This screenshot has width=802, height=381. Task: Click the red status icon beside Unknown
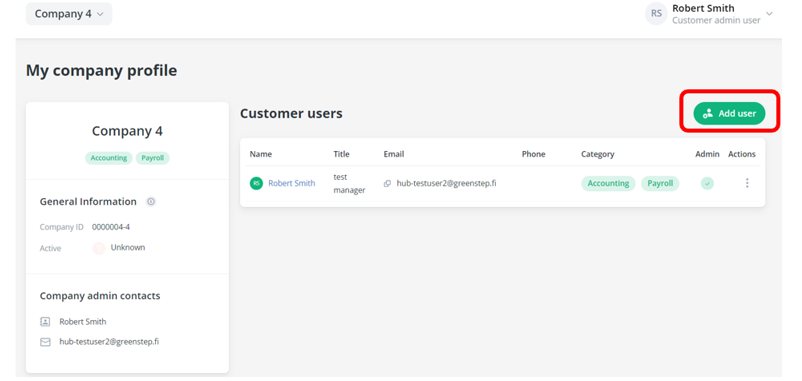point(98,249)
